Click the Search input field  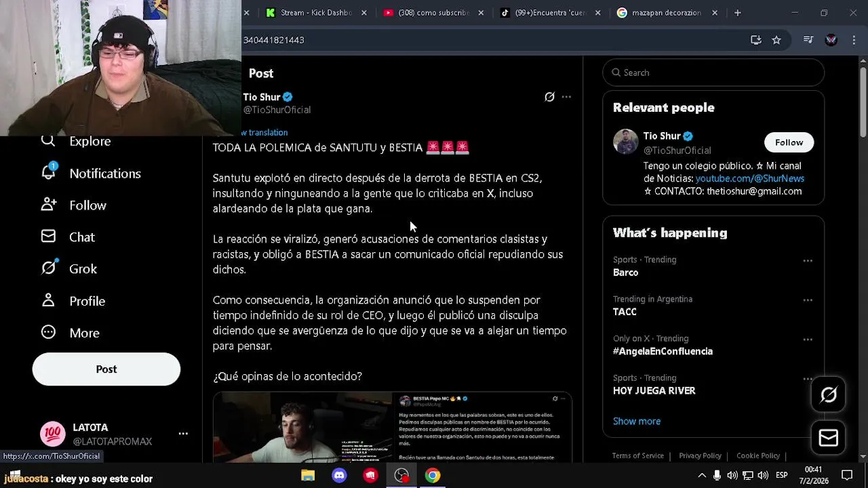(713, 73)
